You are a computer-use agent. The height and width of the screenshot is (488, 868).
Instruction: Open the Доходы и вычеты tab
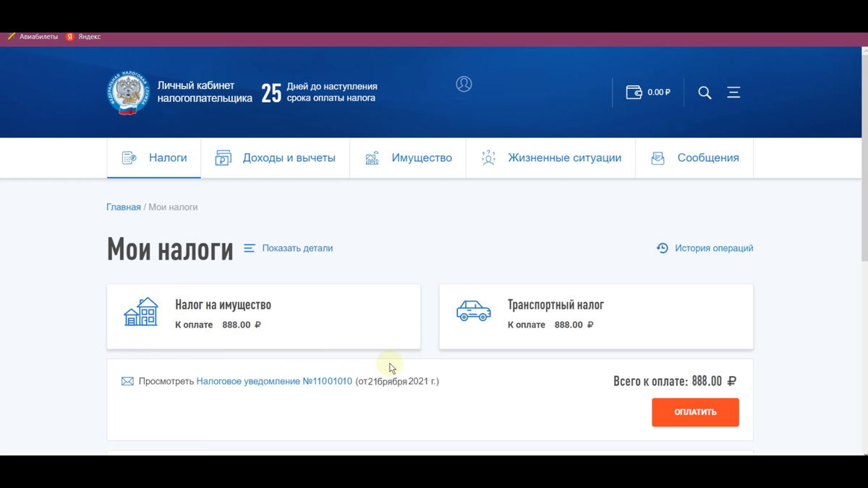[x=276, y=158]
